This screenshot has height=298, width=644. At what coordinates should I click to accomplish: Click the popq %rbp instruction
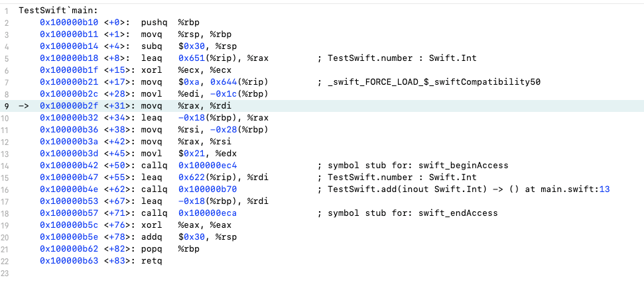coord(170,249)
